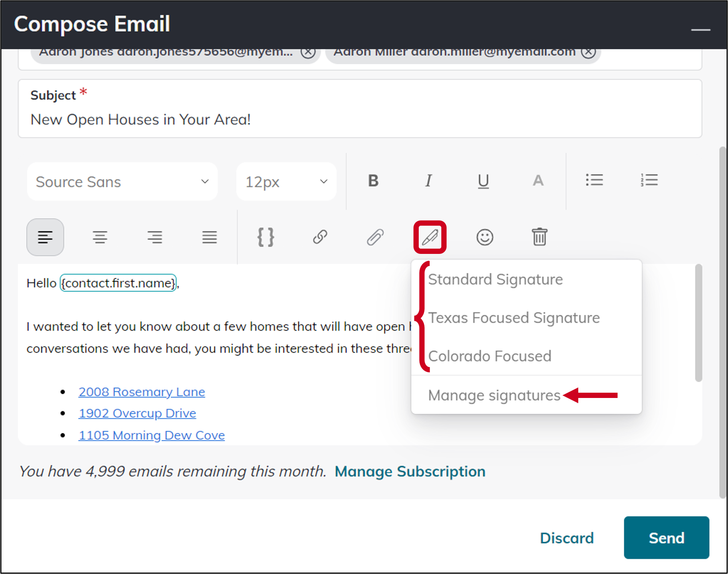This screenshot has height=574, width=728.
Task: Select Texas Focused Signature
Action: point(514,318)
